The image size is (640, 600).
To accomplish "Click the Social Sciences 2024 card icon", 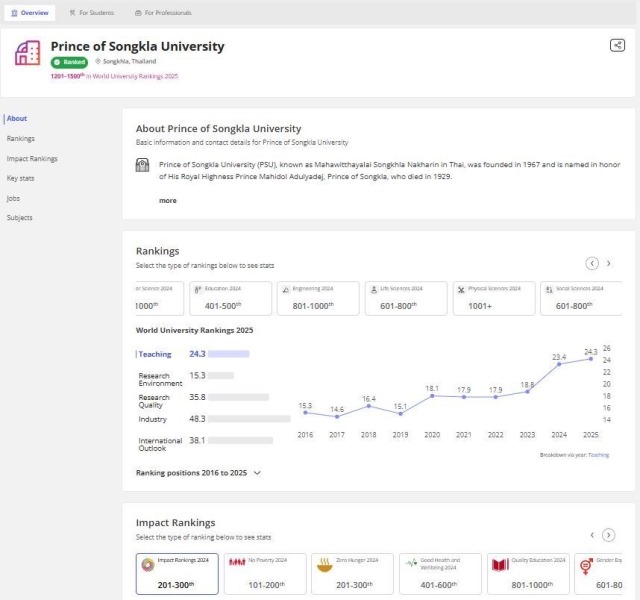I will click(549, 289).
